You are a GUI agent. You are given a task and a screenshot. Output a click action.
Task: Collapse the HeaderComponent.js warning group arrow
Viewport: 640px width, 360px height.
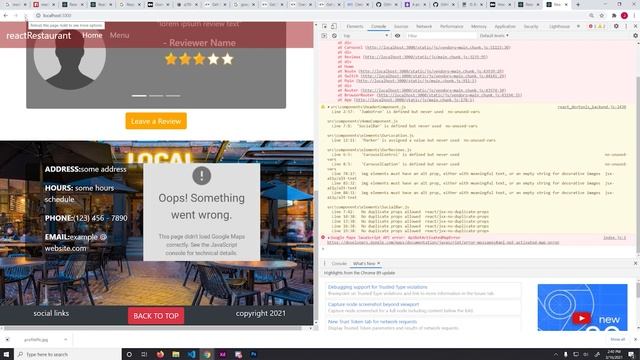click(x=329, y=107)
